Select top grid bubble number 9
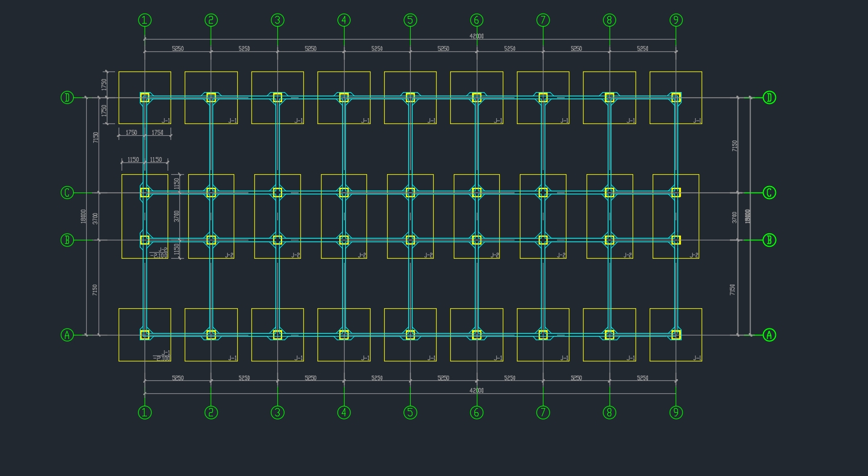The image size is (868, 476). pyautogui.click(x=676, y=20)
